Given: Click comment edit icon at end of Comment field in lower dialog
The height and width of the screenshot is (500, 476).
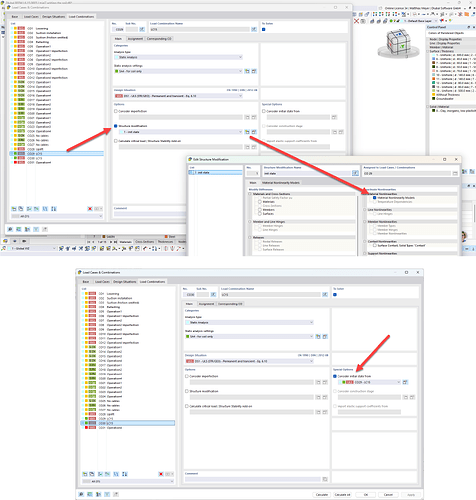Looking at the screenshot, I should (x=325, y=479).
